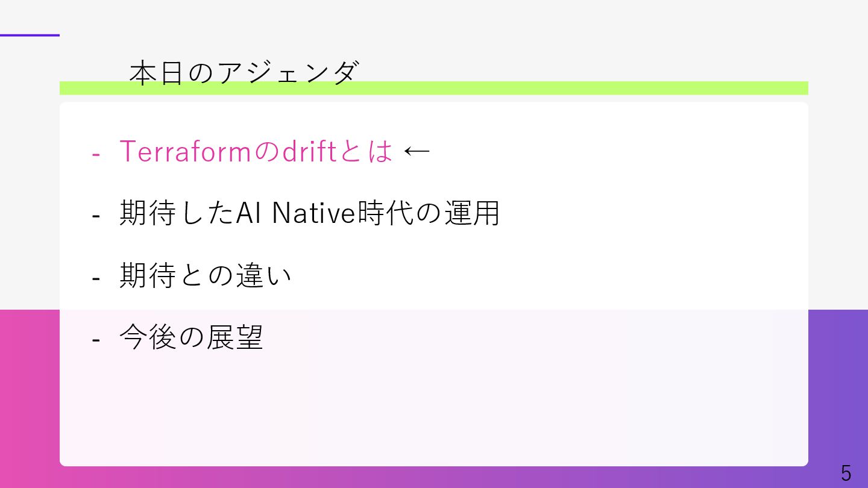The image size is (868, 488).
Task: Click the dash before 期待したAI Native bullet
Action: (x=95, y=216)
